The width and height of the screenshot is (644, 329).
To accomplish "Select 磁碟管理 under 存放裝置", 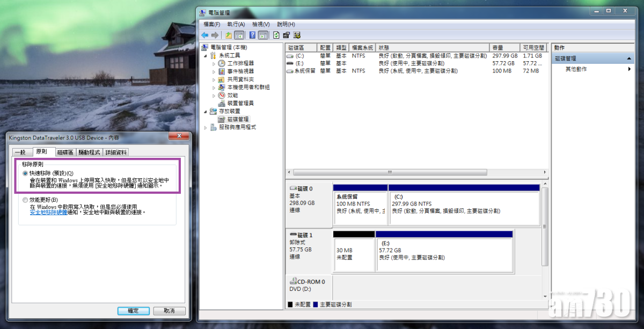I will [238, 119].
